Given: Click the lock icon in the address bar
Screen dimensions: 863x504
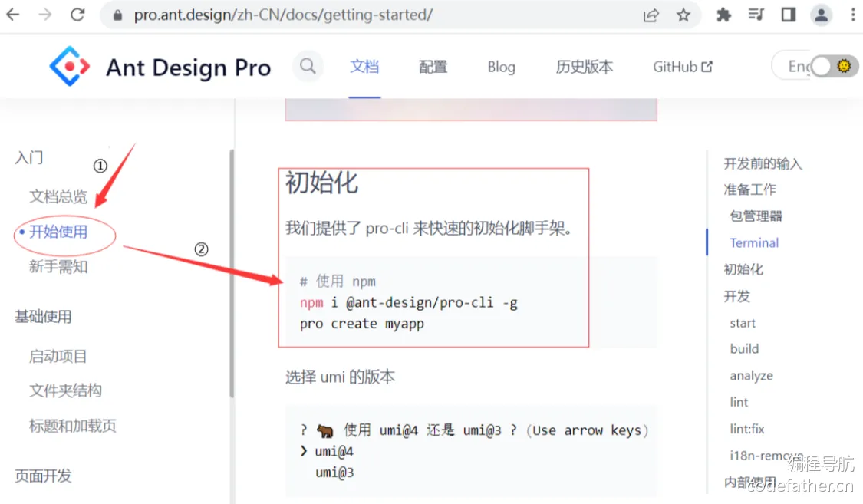Looking at the screenshot, I should click(x=117, y=15).
